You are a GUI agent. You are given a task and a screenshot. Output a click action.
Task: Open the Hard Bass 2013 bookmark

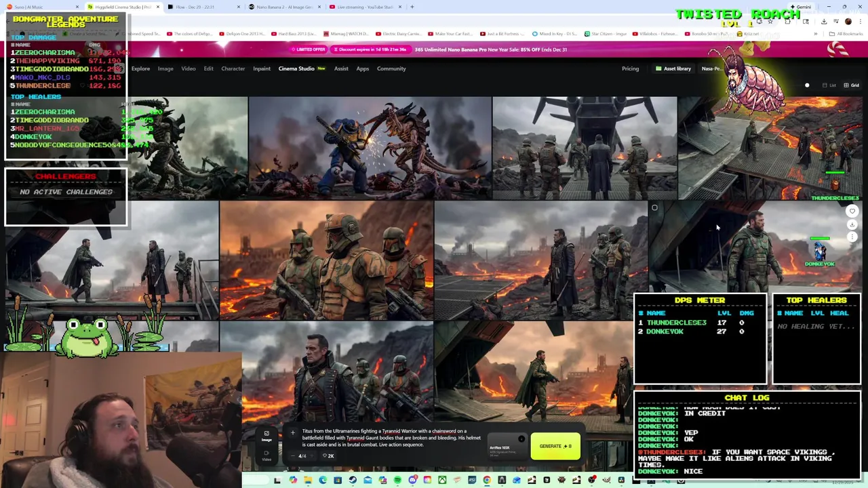295,34
